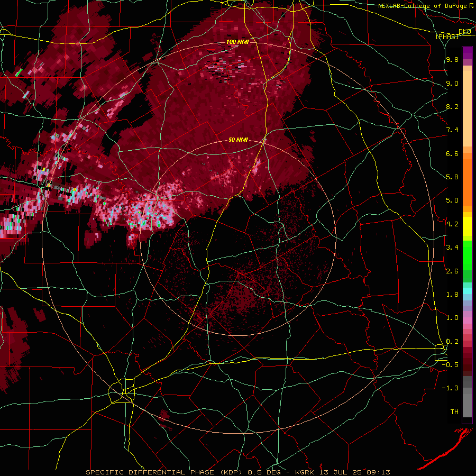This screenshot has height=476, width=476.
Task: Click the 3.4 scale value
Action: [452, 248]
